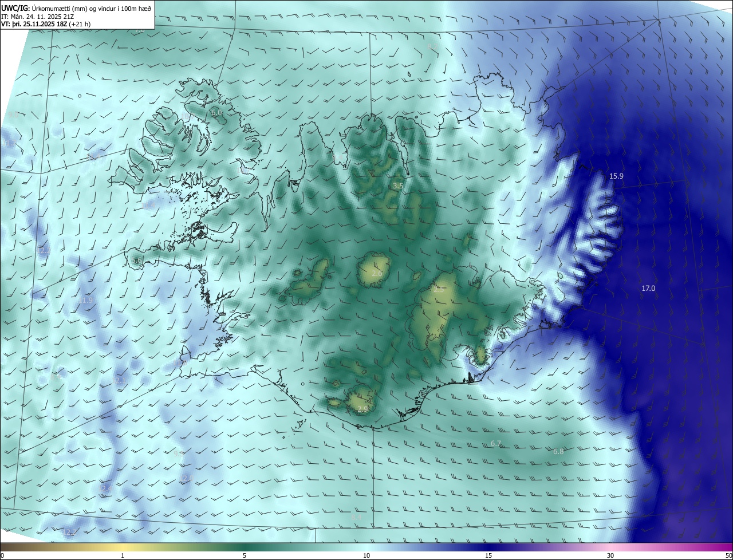Click the 17.0 precipitation value label
The image size is (733, 560).
tap(648, 289)
